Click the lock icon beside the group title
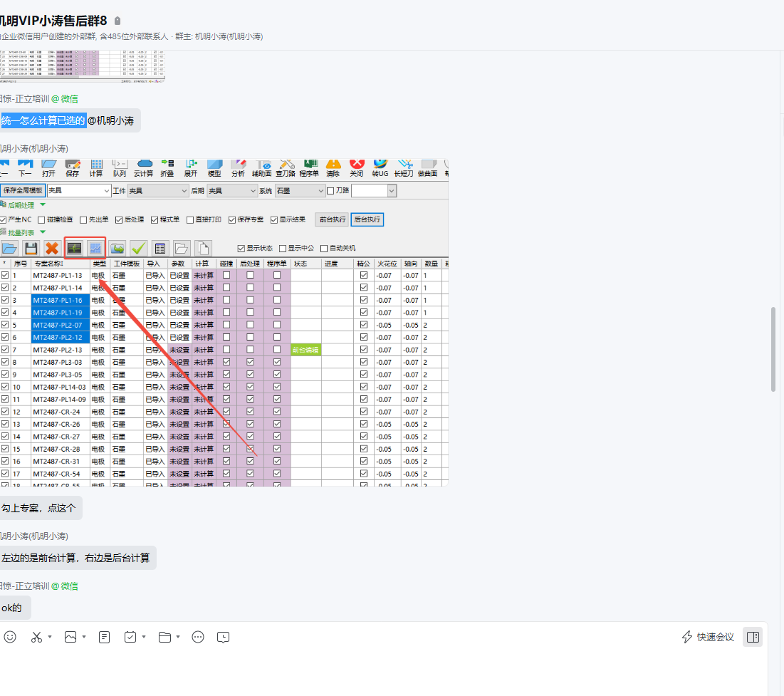Viewport: 784px width, 696px height. [x=117, y=21]
